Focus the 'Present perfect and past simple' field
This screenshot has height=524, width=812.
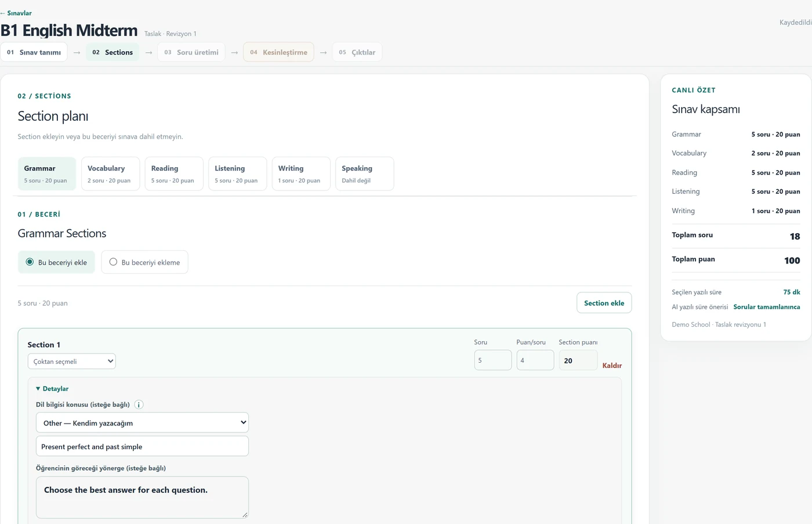142,446
